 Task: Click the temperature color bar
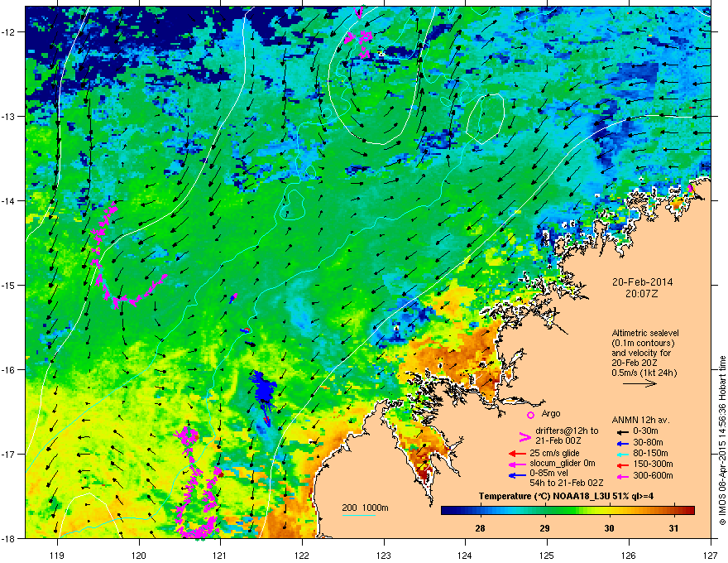coord(568,511)
